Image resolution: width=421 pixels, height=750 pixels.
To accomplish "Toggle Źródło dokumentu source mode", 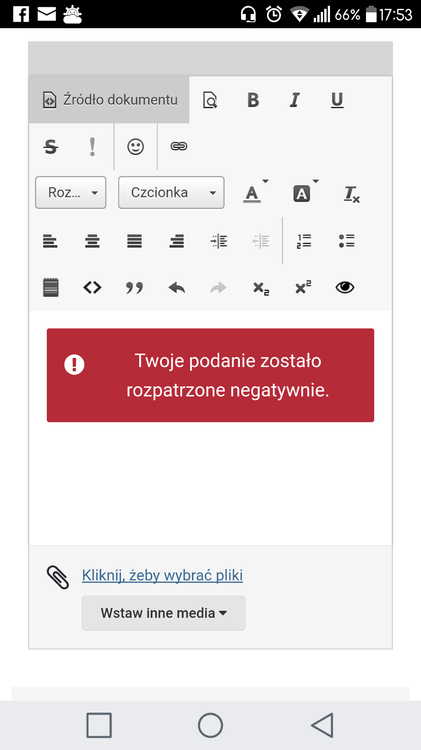I will pyautogui.click(x=109, y=100).
